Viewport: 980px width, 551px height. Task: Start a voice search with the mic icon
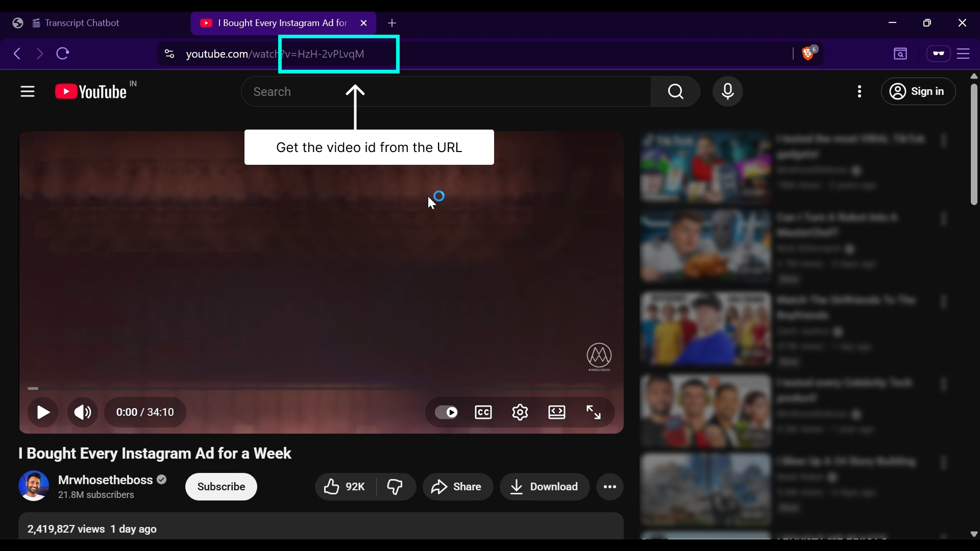pos(727,91)
